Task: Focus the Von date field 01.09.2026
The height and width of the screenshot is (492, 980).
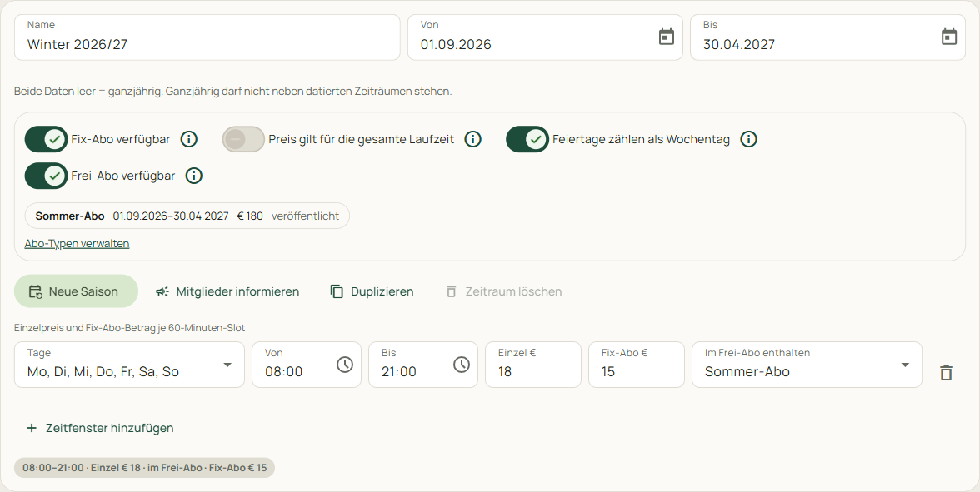Action: (x=545, y=37)
